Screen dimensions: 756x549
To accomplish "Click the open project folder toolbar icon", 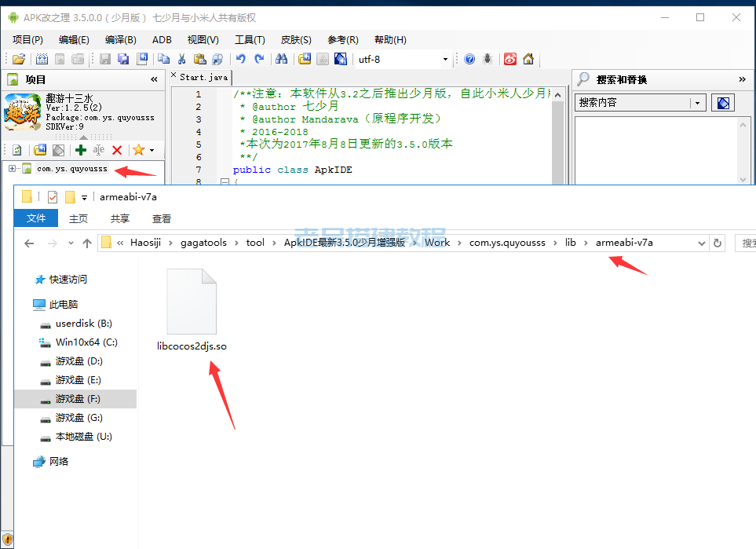I will [x=19, y=59].
